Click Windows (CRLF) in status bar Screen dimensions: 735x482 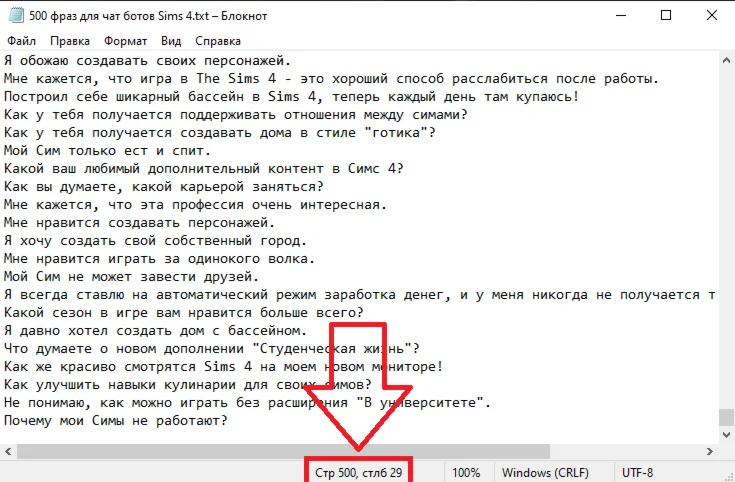[x=545, y=473]
